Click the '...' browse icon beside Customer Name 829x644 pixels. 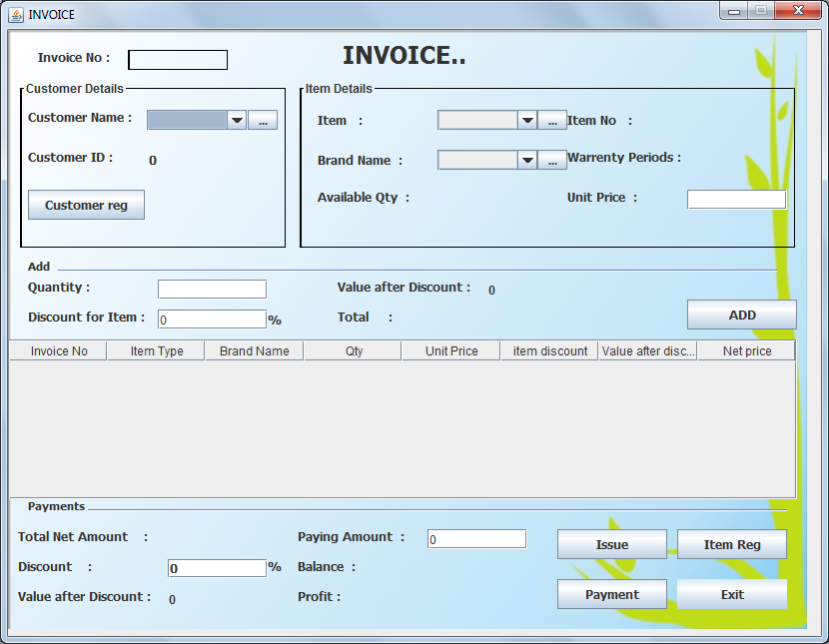[x=261, y=119]
